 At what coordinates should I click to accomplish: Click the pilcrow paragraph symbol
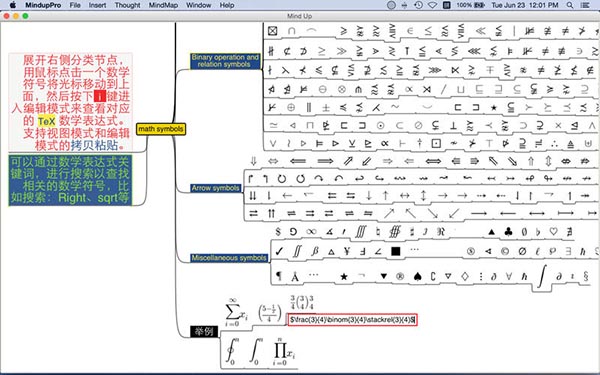[x=279, y=276]
